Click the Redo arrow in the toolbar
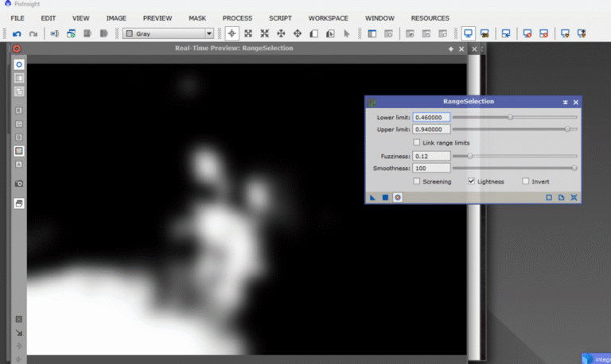Viewport: 611px width, 364px height. pyautogui.click(x=33, y=33)
